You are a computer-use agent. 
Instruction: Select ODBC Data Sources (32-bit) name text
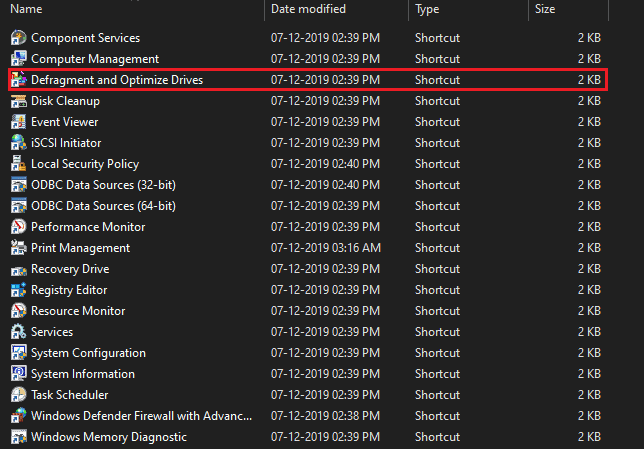[x=104, y=185]
